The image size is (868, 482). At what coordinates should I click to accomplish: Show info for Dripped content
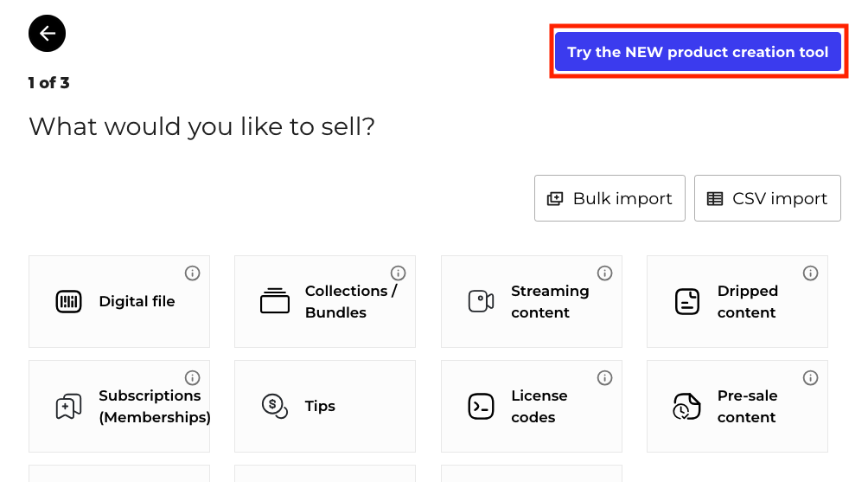[x=811, y=273]
